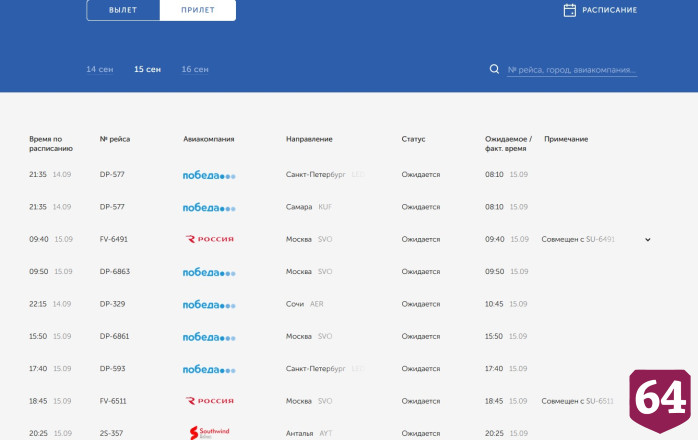Image resolution: width=698 pixels, height=440 pixels.
Task: Click flight number DP-6861
Action: [114, 336]
